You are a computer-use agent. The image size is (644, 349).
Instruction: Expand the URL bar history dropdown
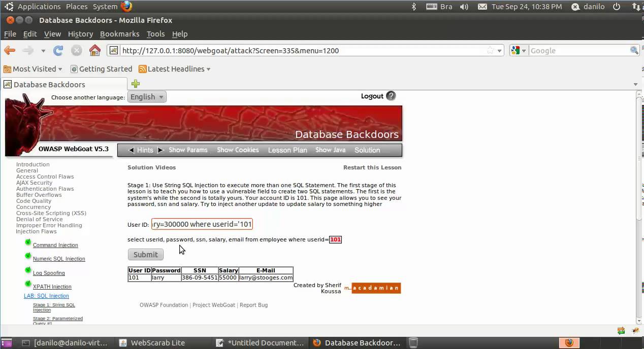500,51
